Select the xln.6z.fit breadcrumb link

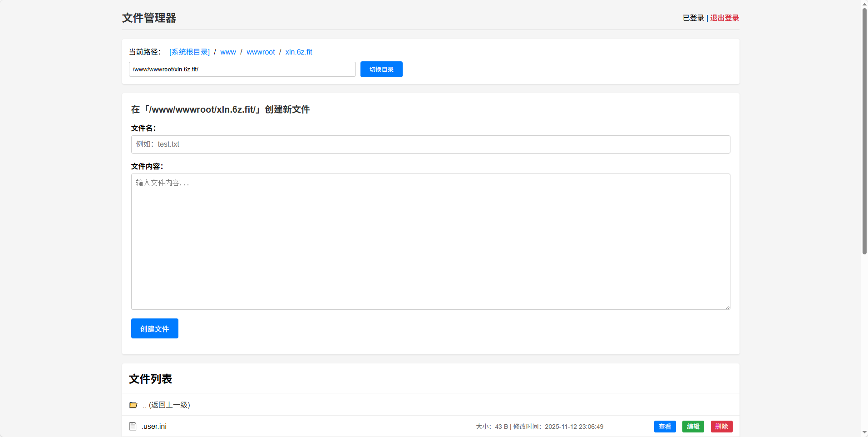tap(299, 52)
